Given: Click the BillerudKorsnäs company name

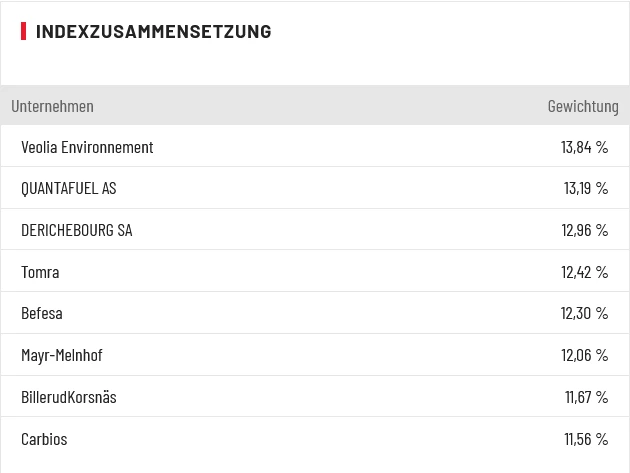Looking at the screenshot, I should point(69,397).
